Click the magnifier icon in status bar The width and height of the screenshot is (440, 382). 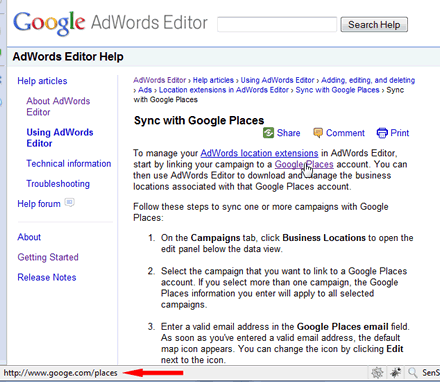point(413,372)
